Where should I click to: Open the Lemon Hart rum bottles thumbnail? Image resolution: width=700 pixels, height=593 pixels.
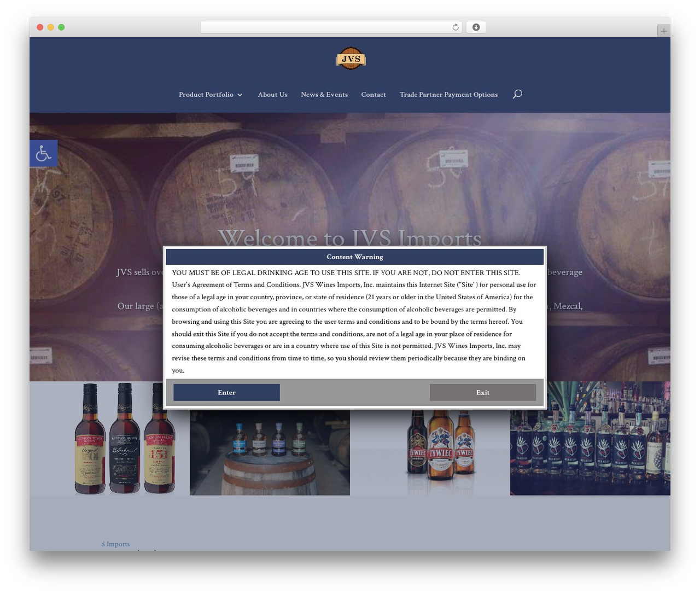[109, 438]
